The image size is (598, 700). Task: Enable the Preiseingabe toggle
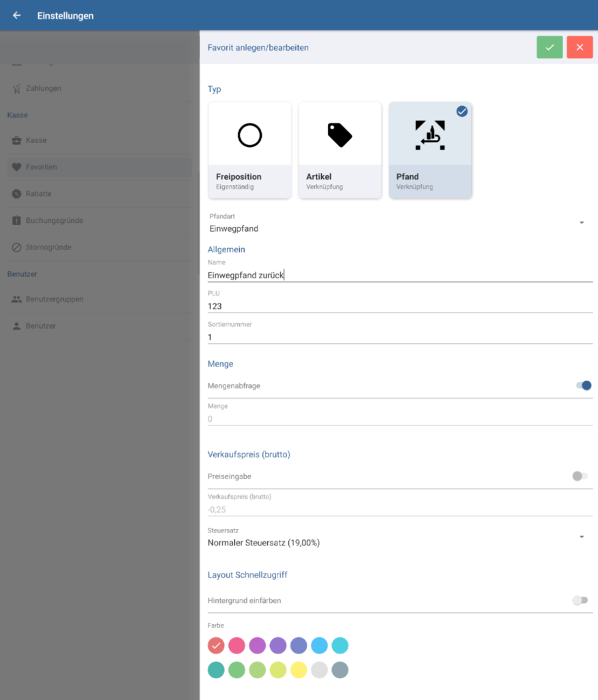[580, 476]
